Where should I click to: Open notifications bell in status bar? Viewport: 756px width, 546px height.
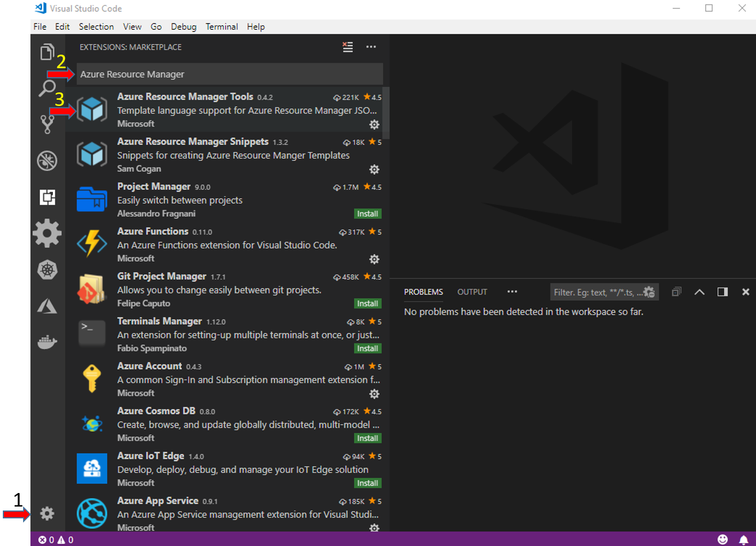(744, 540)
